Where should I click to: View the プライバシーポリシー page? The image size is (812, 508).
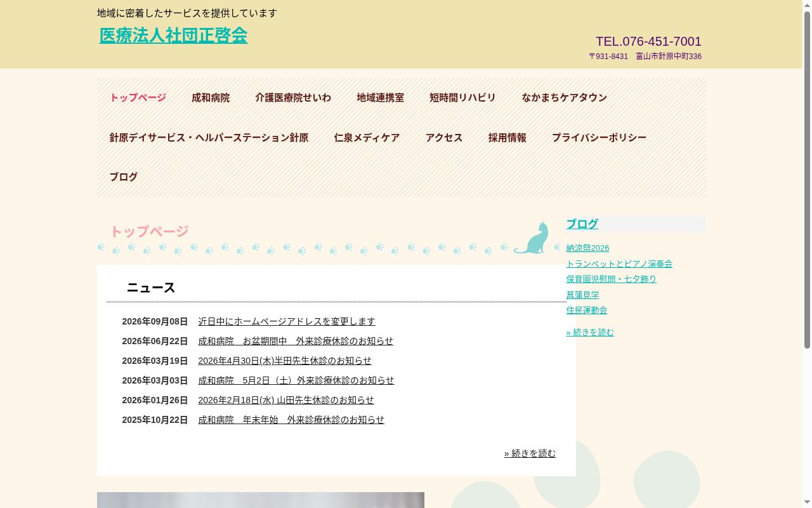tap(599, 138)
